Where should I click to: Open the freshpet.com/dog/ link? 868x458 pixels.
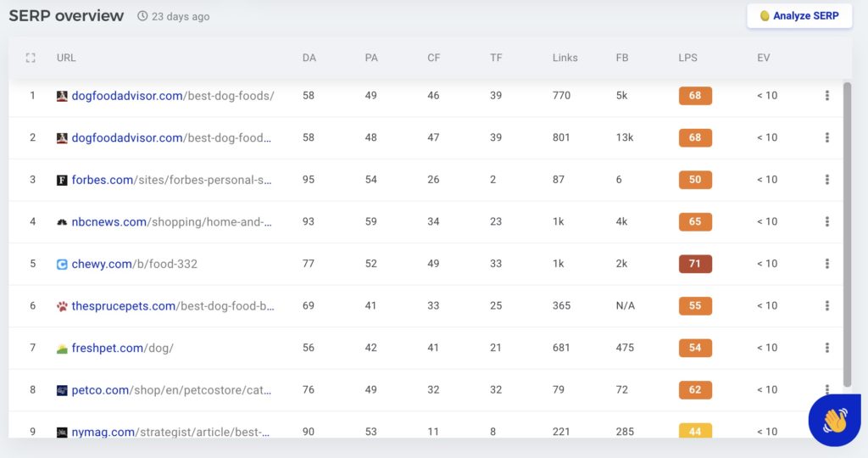point(122,348)
